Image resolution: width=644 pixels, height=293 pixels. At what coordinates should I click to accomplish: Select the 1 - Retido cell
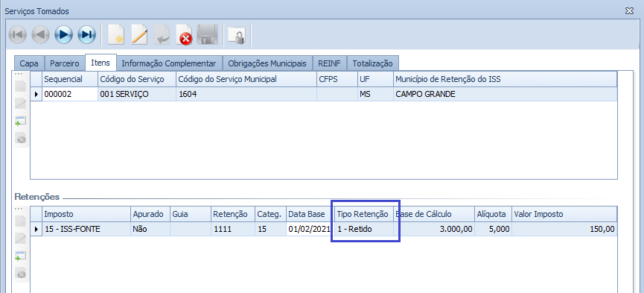pos(363,229)
